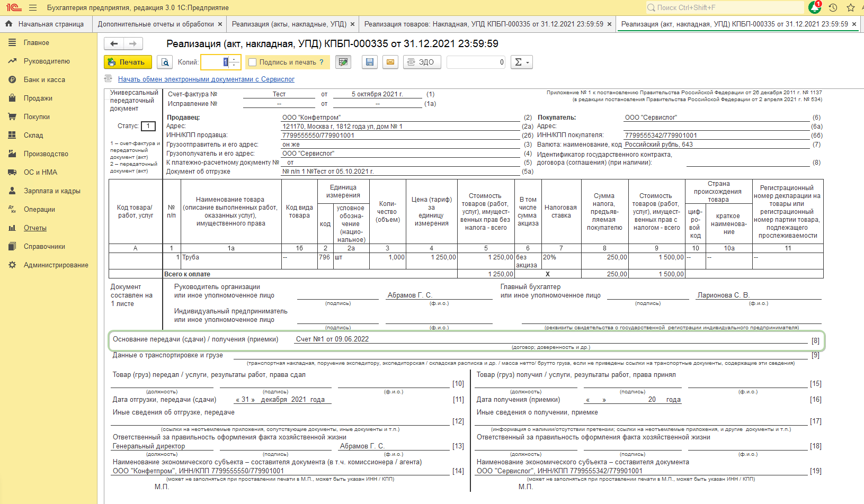Select seller name ООО "Конфетпром"
Image resolution: width=864 pixels, height=504 pixels.
click(311, 118)
